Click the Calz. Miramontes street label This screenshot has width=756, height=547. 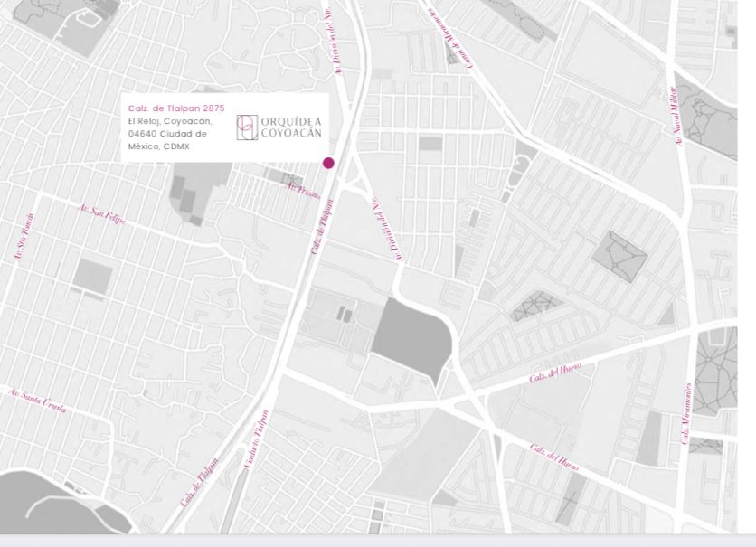coord(685,412)
